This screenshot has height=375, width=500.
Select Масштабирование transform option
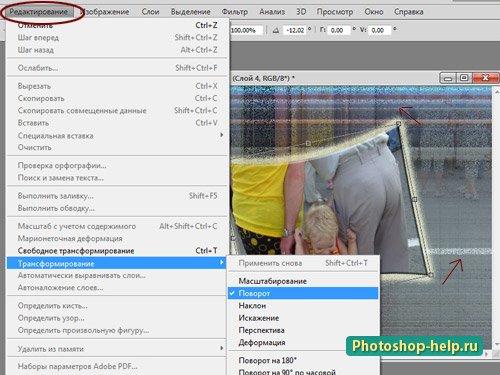click(x=303, y=281)
